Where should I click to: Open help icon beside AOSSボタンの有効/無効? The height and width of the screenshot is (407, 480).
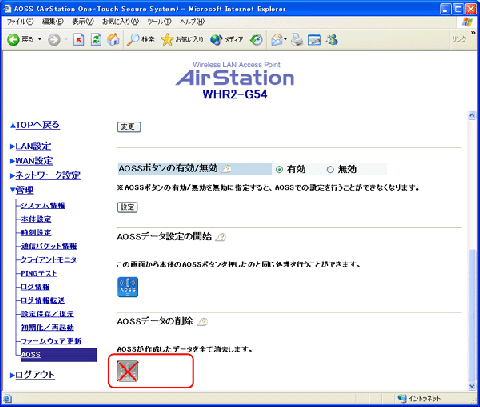pyautogui.click(x=227, y=169)
